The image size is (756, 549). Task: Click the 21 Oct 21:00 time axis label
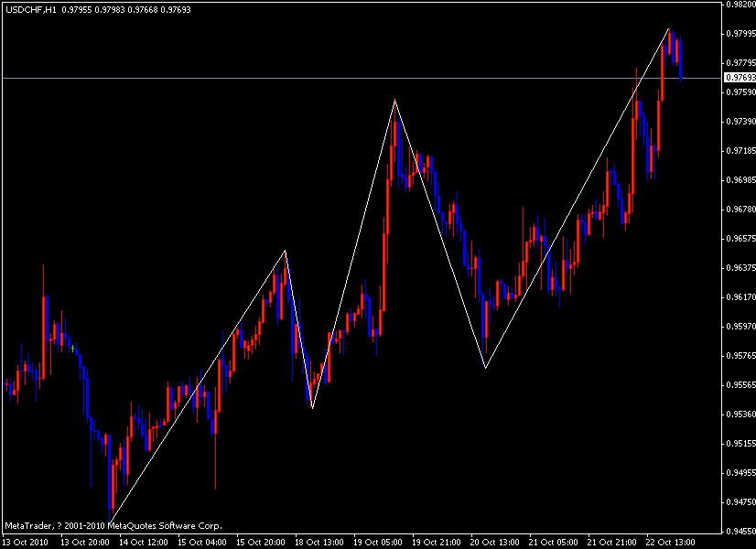[612, 543]
